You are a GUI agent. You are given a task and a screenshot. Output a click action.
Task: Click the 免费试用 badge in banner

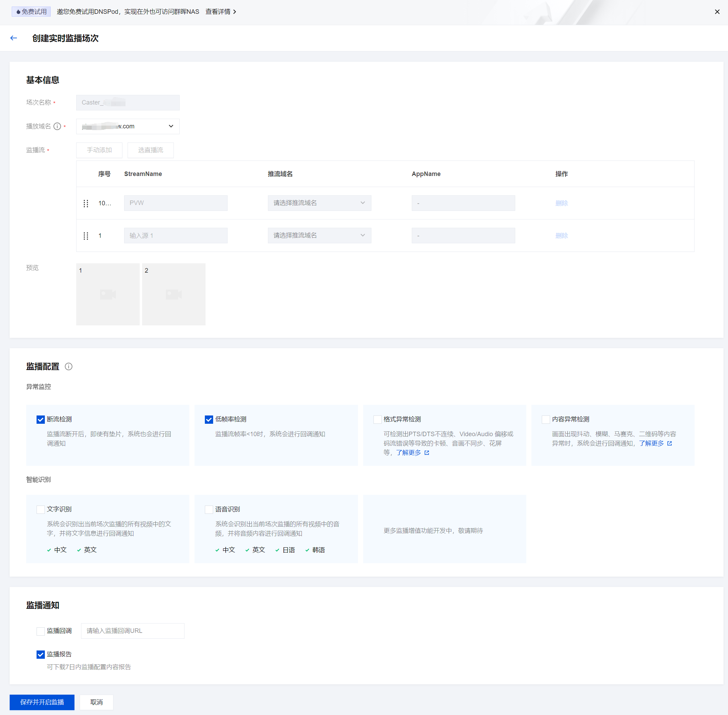[x=31, y=12]
